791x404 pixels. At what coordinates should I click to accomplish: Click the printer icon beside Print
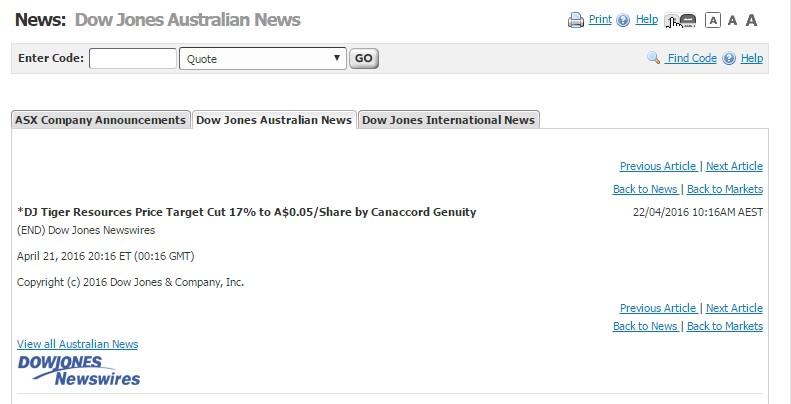(576, 20)
